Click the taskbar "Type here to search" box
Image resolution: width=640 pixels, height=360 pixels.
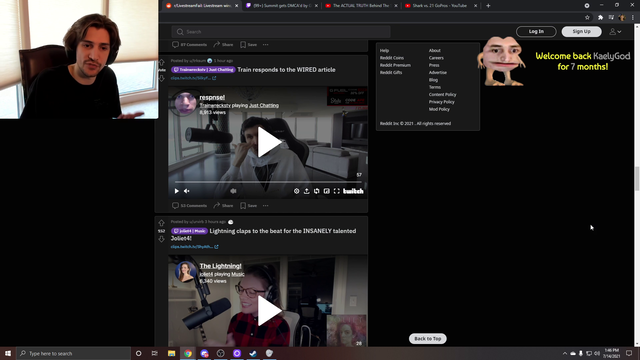(x=74, y=353)
